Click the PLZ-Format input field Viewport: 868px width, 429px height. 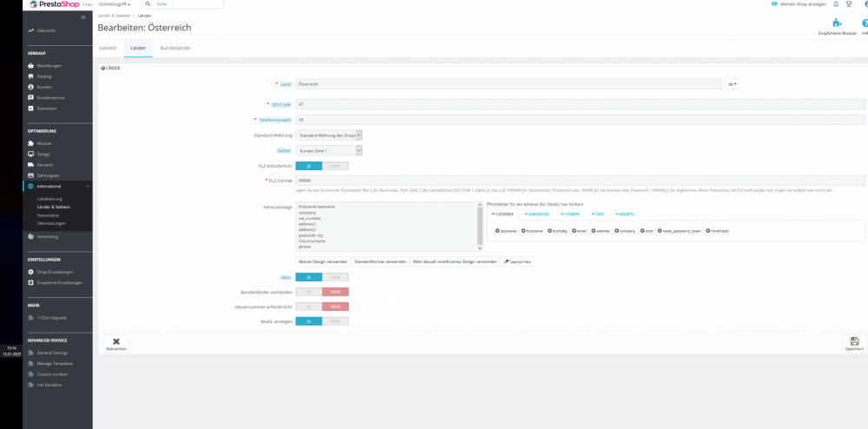click(580, 181)
